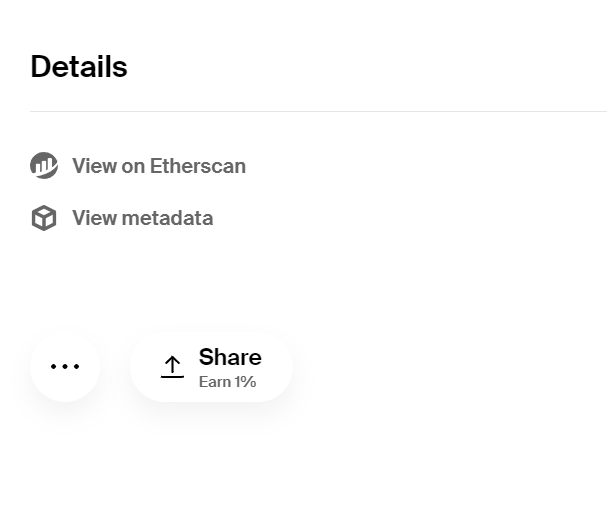Click the Etherscan chart logo icon
The height and width of the screenshot is (519, 607).
coord(44,166)
